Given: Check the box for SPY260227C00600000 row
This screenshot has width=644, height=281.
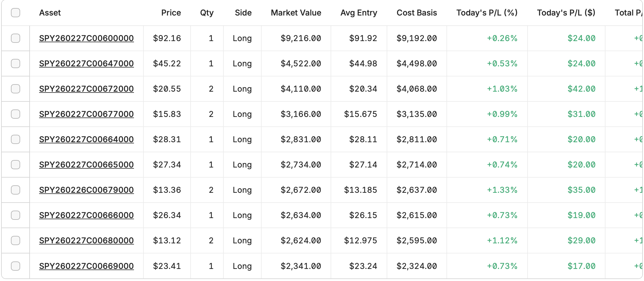Looking at the screenshot, I should tap(16, 38).
